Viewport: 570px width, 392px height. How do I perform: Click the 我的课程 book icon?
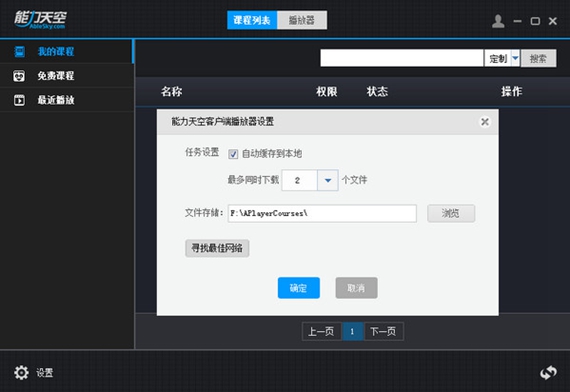click(20, 52)
